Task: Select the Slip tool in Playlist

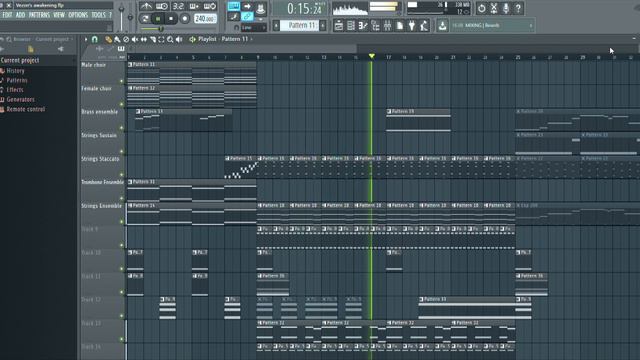Action: (x=144, y=39)
